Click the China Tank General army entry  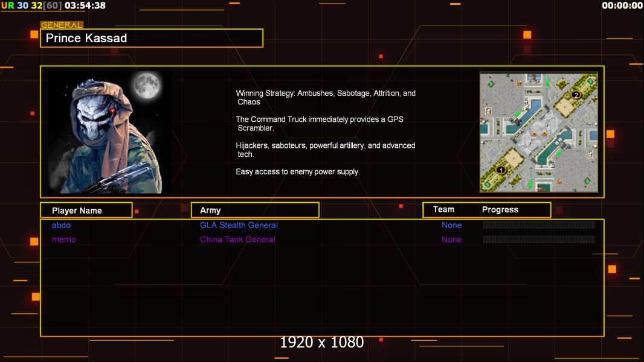pos(237,240)
